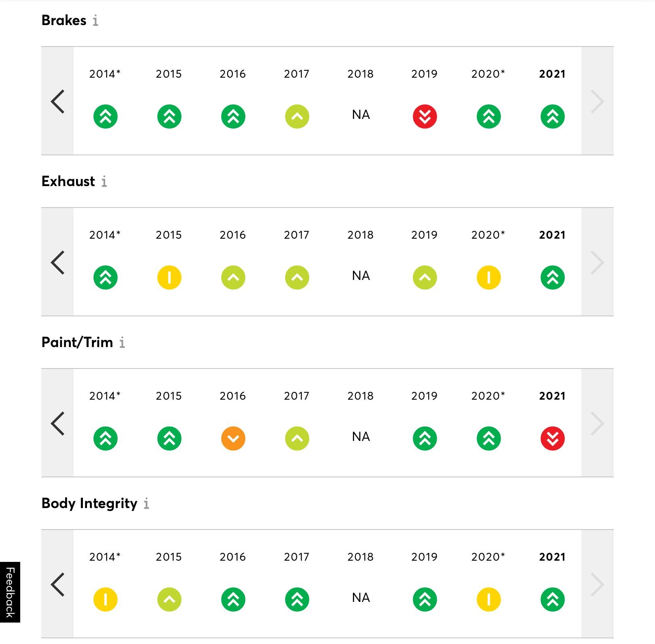Screen dimensions: 655x644
Task: Select the orange Paint/Trim 2016 rating icon
Action: 233,439
